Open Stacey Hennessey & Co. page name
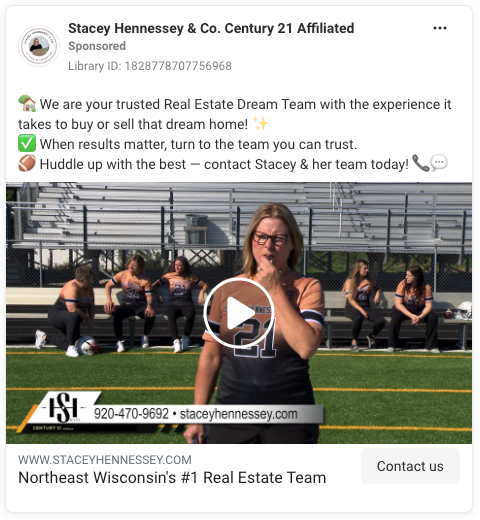This screenshot has width=480, height=520. 211,28
